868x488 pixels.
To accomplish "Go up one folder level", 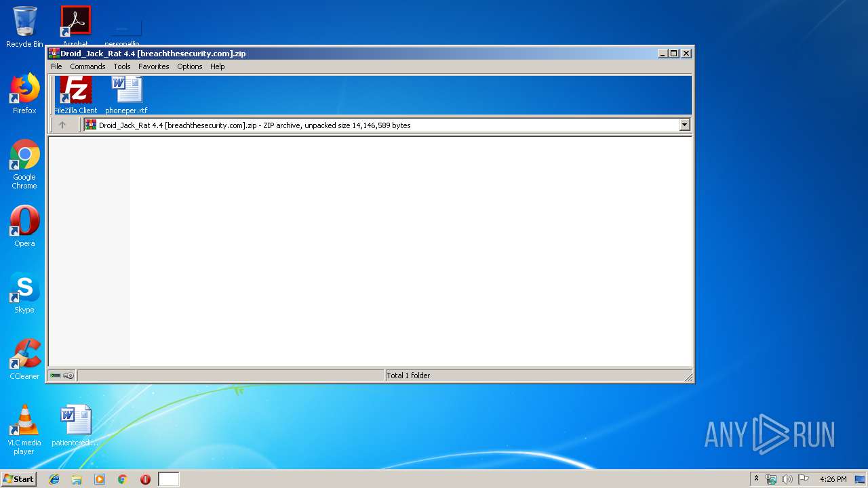I will click(x=62, y=125).
